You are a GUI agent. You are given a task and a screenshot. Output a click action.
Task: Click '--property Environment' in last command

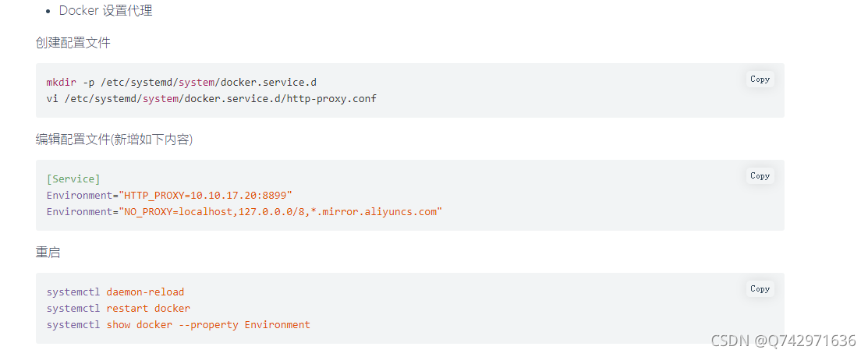245,325
